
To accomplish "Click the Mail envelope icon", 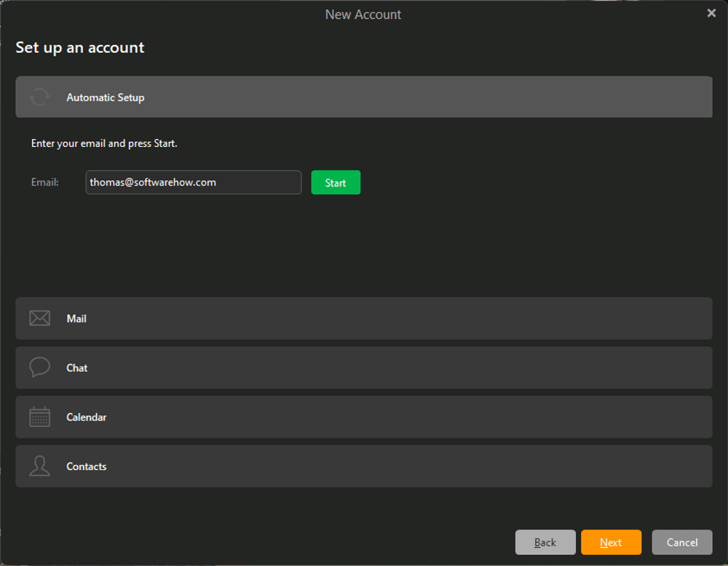I will (40, 319).
